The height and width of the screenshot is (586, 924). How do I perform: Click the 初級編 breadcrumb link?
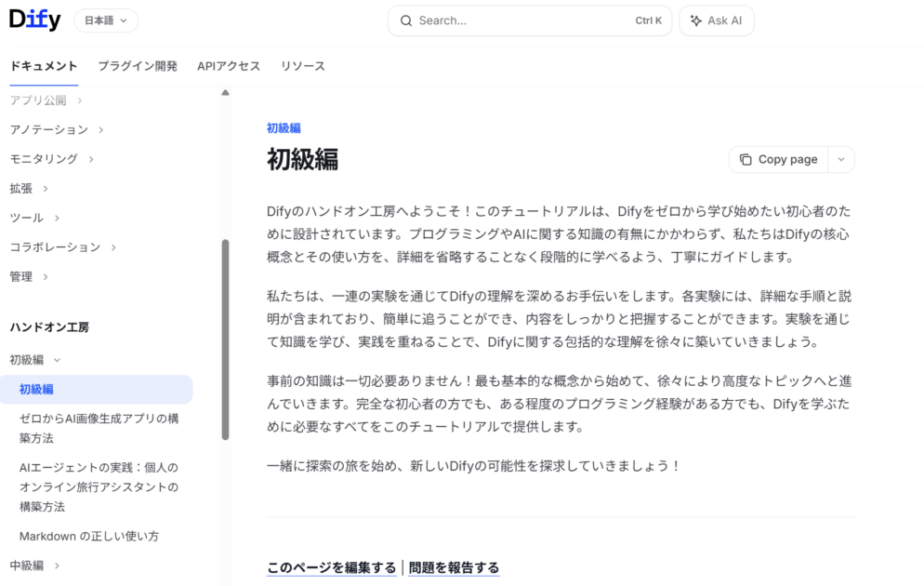coord(284,128)
